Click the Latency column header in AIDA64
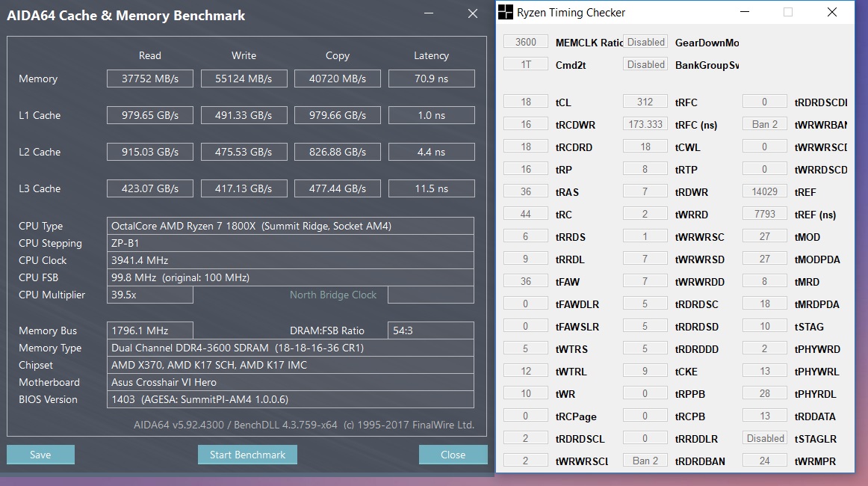 click(431, 55)
